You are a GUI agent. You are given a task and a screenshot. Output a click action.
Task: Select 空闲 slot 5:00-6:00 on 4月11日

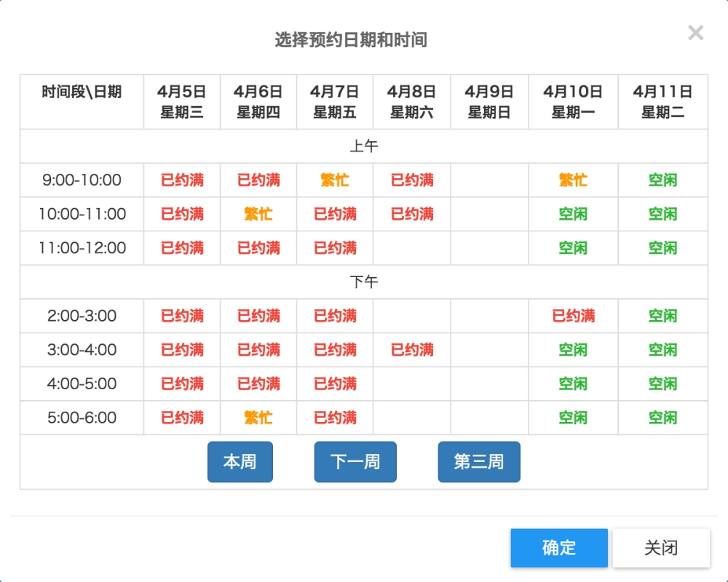(x=662, y=418)
